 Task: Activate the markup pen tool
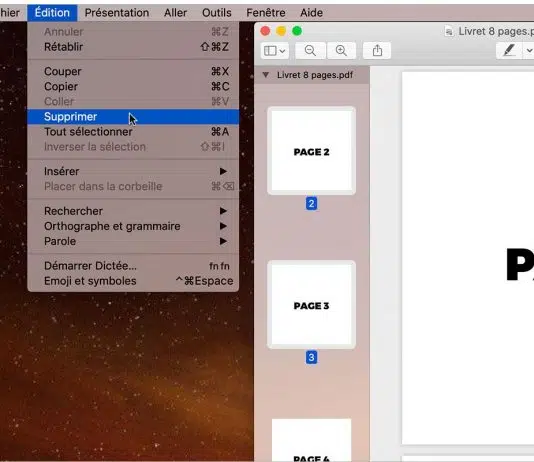coord(509,51)
